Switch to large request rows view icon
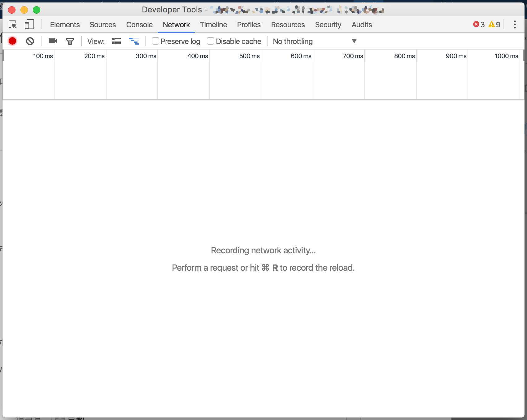The height and width of the screenshot is (420, 527). coord(116,41)
